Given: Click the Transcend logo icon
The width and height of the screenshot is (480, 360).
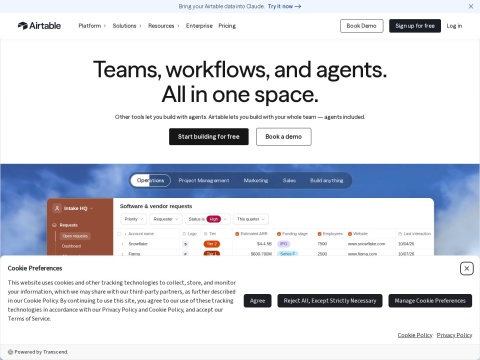Looking at the screenshot, I should click(10, 352).
